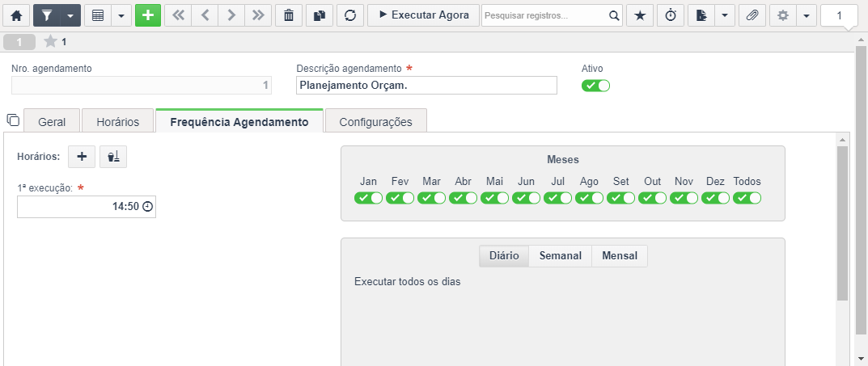Viewport: 868px width, 366px height.
Task: Open the stopwatch timer icon
Action: coord(671,15)
